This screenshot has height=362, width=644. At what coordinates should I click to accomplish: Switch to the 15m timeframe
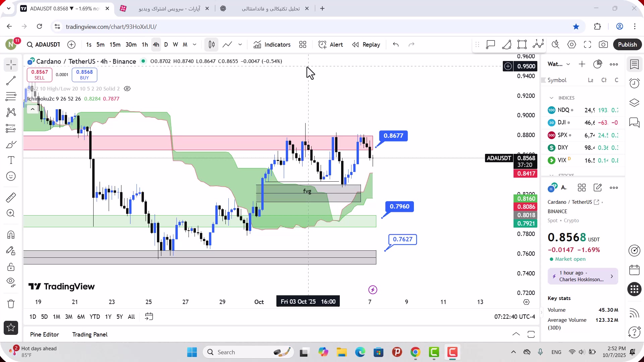[x=115, y=45]
